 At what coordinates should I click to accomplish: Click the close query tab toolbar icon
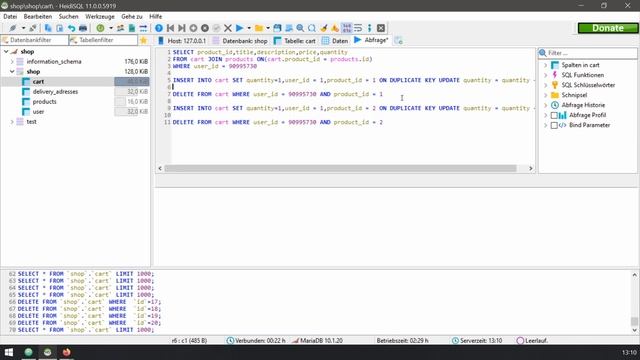pos(381,28)
